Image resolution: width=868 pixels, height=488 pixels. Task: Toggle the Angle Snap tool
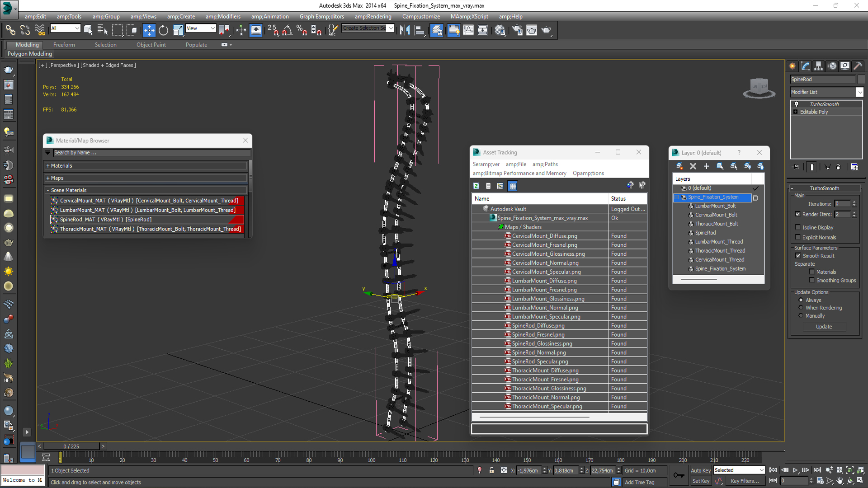click(287, 30)
